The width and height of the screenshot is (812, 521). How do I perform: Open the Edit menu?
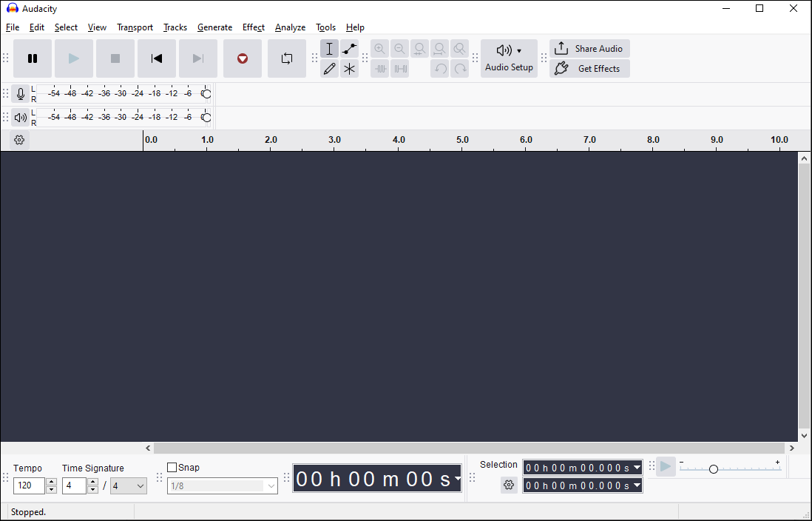(x=37, y=27)
